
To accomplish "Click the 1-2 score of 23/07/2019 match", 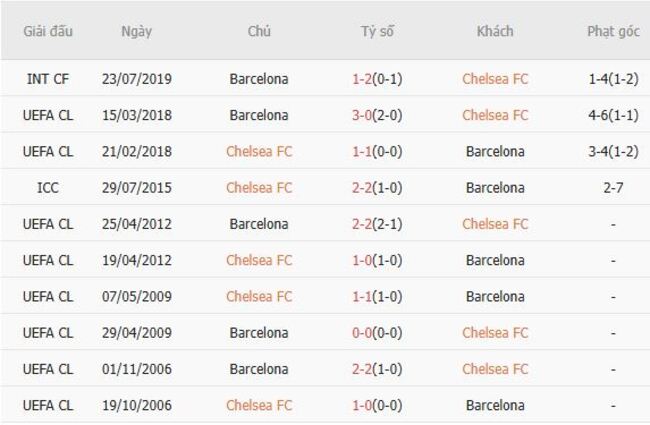I will (364, 79).
